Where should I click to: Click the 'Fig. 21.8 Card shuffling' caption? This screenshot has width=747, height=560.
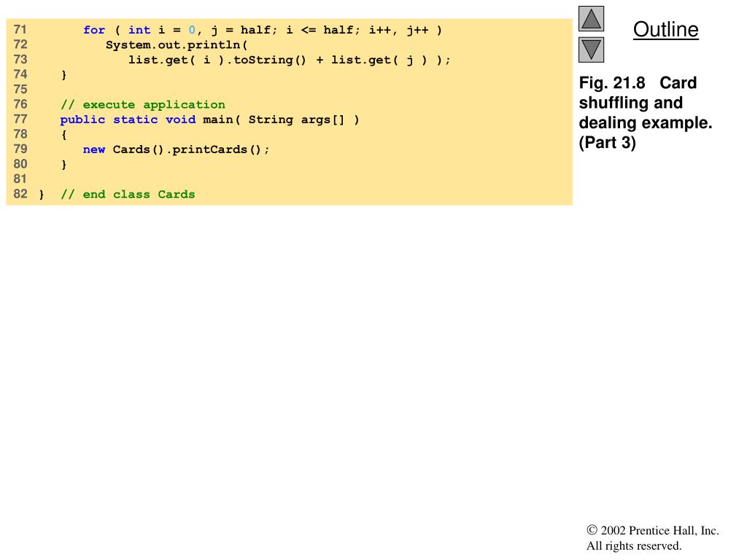point(645,112)
